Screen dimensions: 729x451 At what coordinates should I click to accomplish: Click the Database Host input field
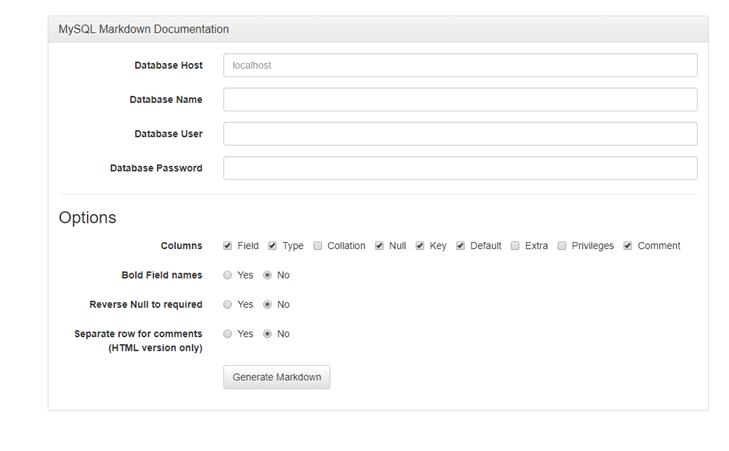[460, 65]
